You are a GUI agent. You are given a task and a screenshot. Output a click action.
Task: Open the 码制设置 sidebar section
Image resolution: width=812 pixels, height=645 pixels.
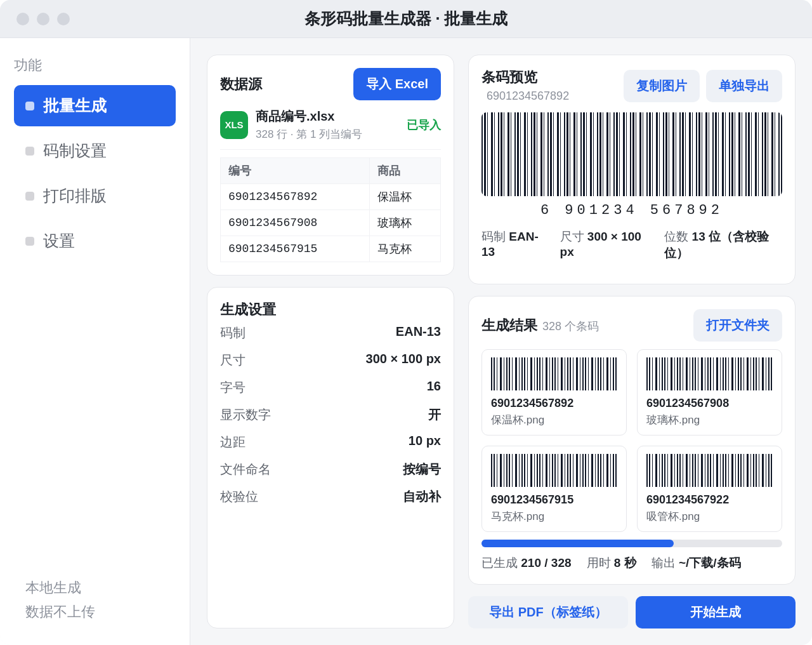point(95,151)
